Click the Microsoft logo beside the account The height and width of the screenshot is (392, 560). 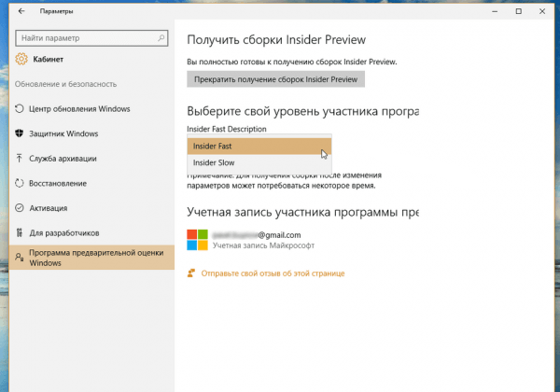coord(197,240)
